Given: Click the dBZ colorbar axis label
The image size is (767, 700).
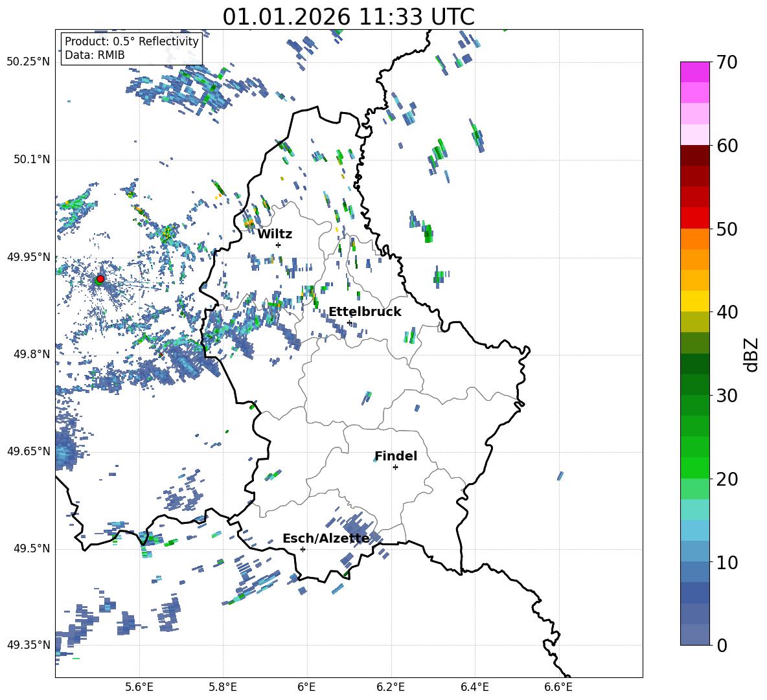Looking at the screenshot, I should tap(752, 354).
